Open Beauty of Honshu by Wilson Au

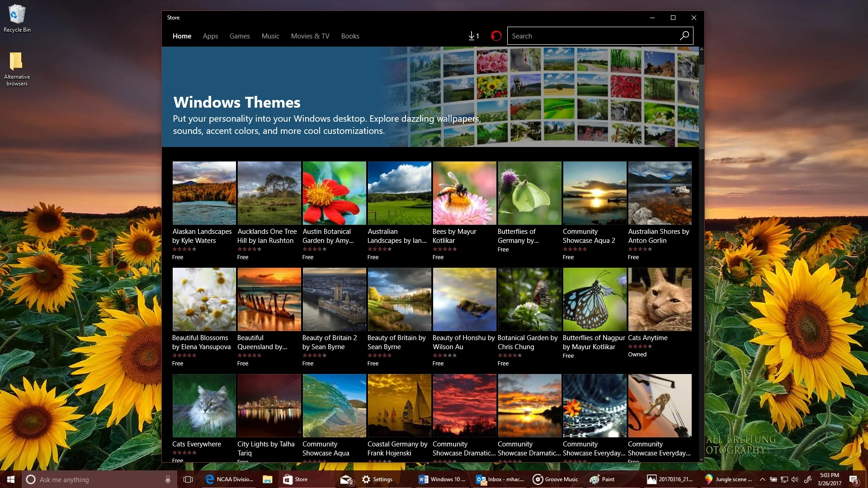tap(464, 317)
